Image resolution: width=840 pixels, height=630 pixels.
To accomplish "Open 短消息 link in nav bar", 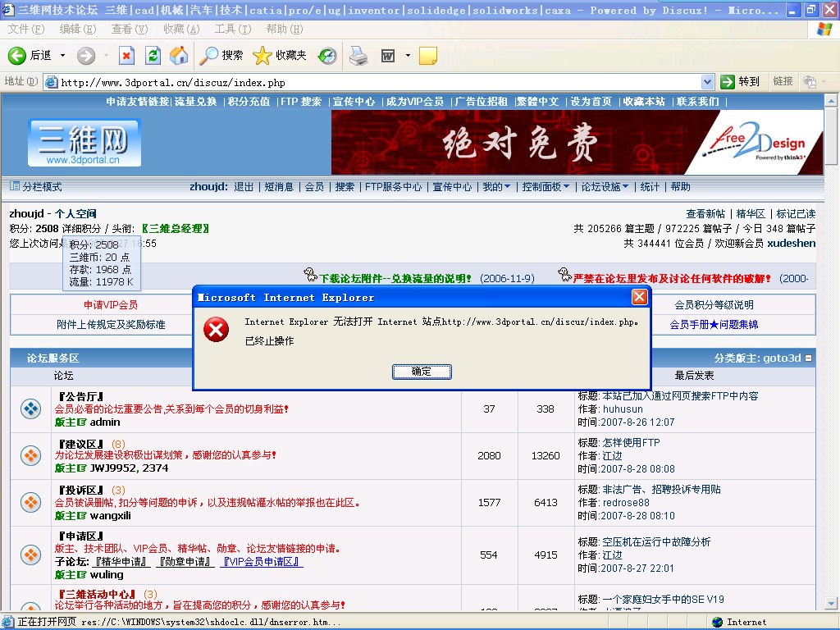I will click(x=279, y=187).
